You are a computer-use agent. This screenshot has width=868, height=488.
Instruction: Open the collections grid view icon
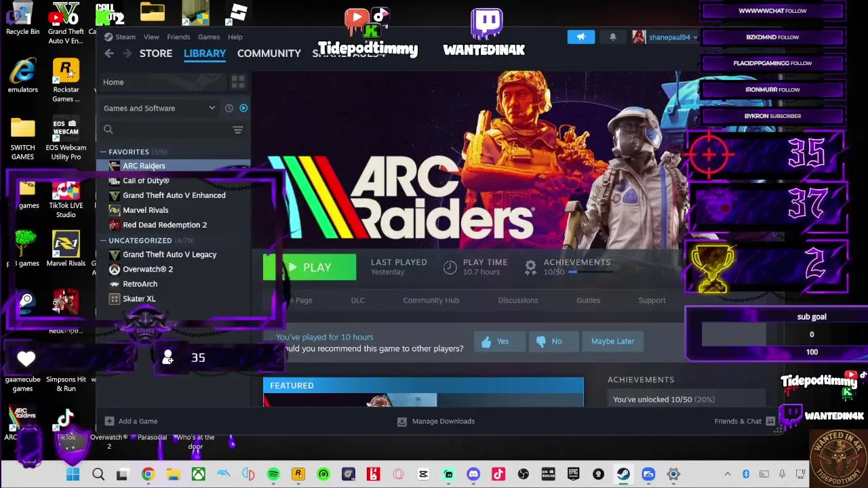click(238, 82)
